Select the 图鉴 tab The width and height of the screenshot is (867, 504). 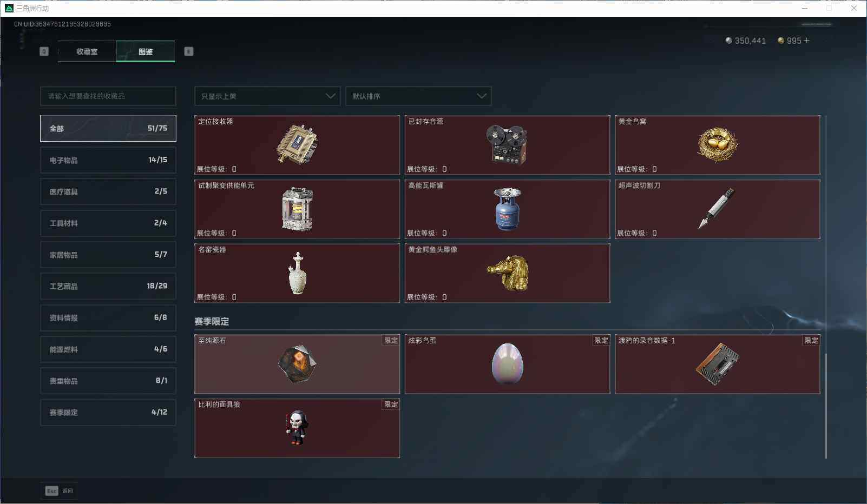146,51
